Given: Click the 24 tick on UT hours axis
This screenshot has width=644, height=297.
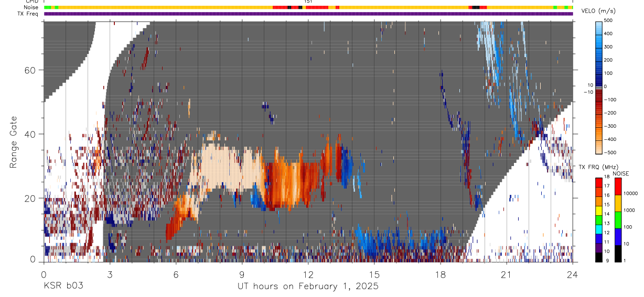Looking at the screenshot, I should coord(572,274).
